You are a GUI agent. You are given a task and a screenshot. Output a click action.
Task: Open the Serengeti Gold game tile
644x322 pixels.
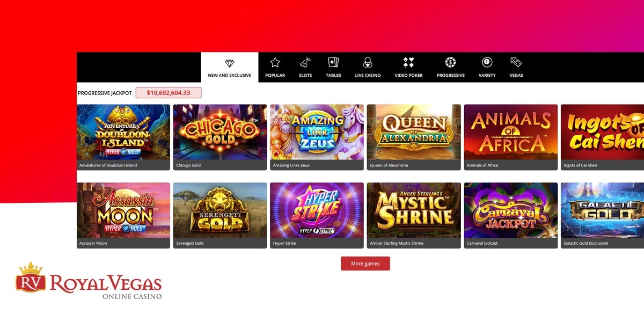coord(220,210)
